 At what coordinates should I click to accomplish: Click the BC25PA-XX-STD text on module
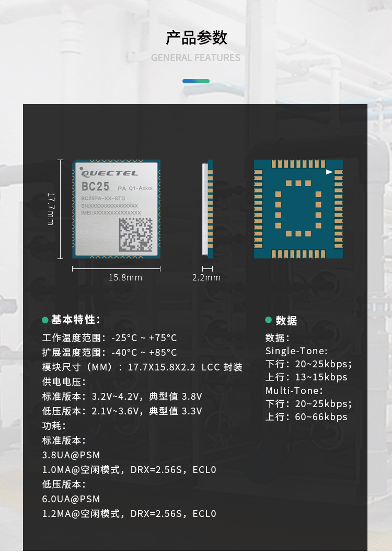(103, 198)
